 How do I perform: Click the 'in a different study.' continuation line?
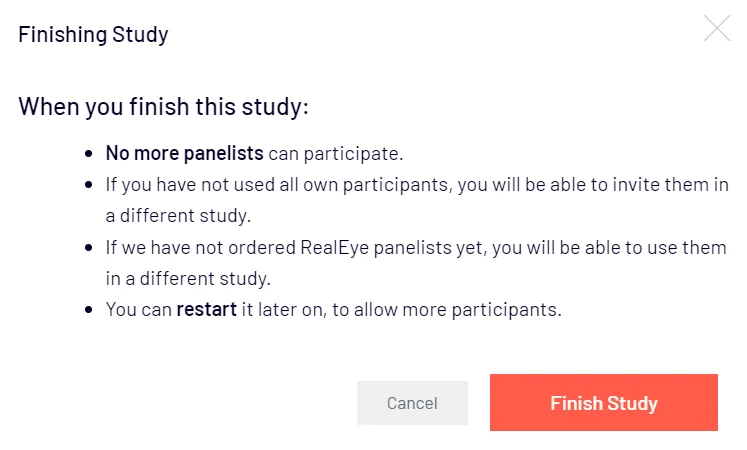pos(188,279)
